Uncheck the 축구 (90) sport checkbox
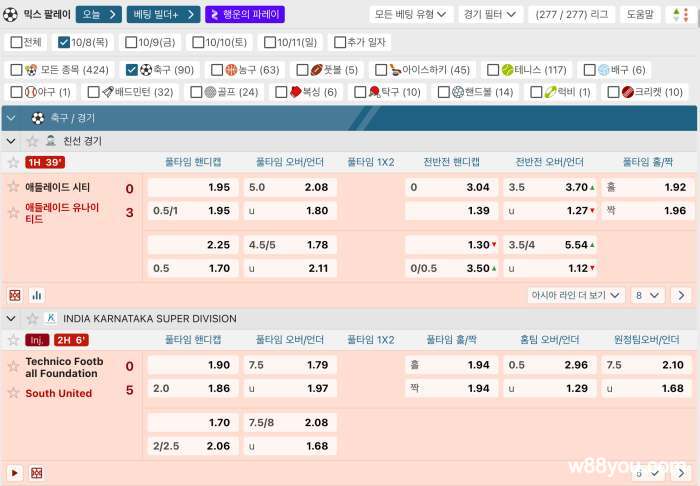Viewport: 700px width, 486px height. click(x=132, y=70)
